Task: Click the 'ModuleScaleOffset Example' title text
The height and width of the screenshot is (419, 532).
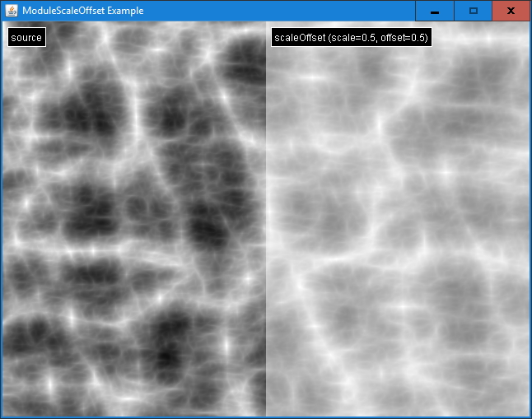Action: coord(82,11)
